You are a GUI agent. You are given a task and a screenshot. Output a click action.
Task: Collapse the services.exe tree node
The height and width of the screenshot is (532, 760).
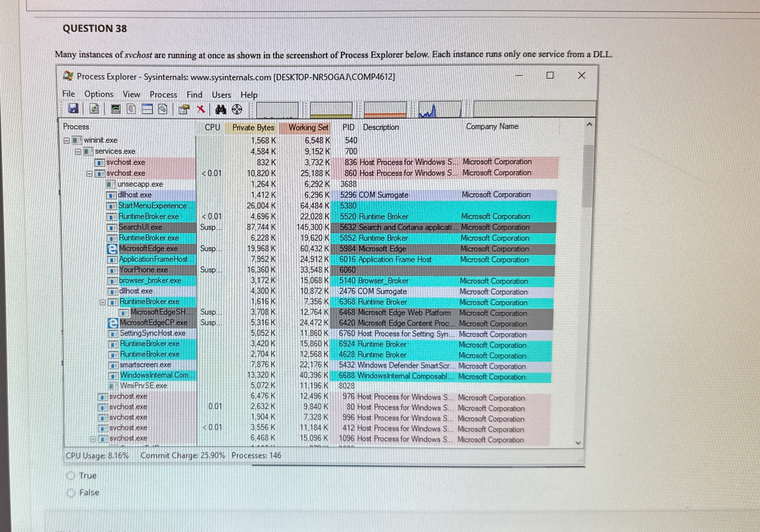[78, 152]
